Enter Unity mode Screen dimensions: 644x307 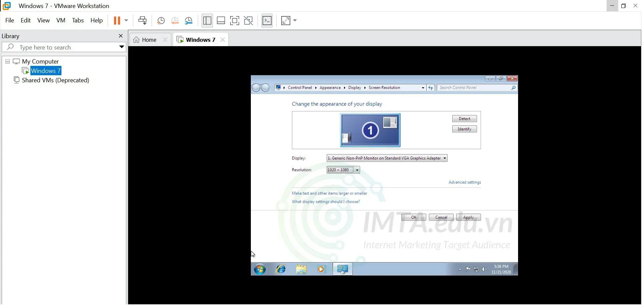(x=249, y=20)
